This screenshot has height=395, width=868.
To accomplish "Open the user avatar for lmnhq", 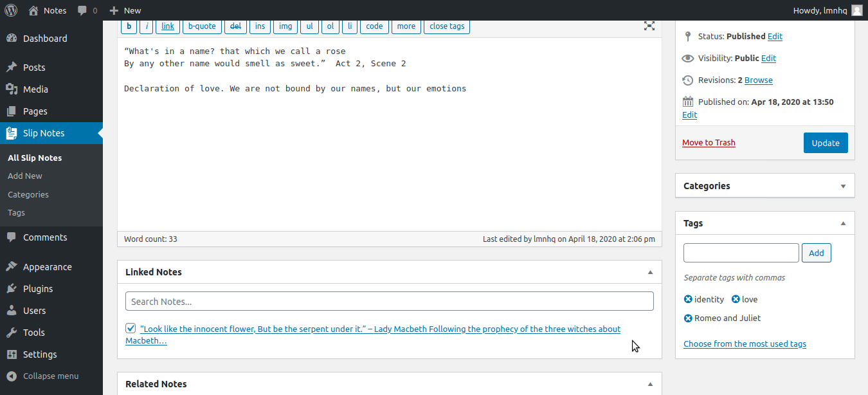I will click(x=856, y=10).
